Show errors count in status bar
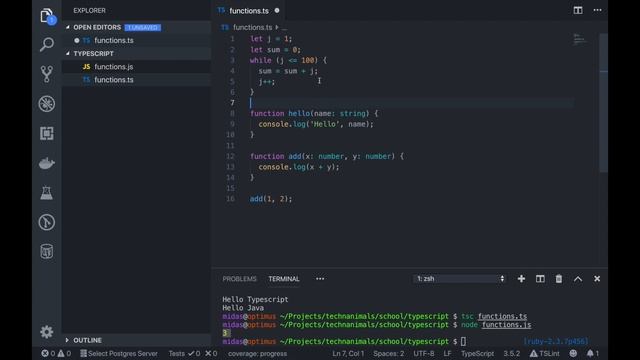 point(48,353)
